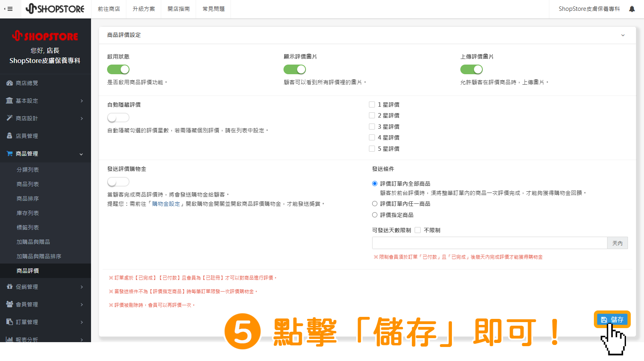Click the 基本設定 bank icon

[x=10, y=101]
